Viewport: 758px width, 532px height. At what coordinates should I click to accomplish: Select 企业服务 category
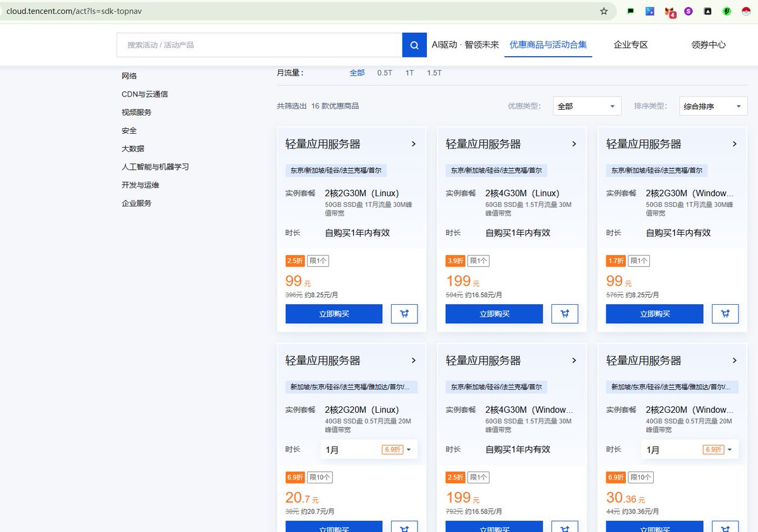(x=136, y=203)
